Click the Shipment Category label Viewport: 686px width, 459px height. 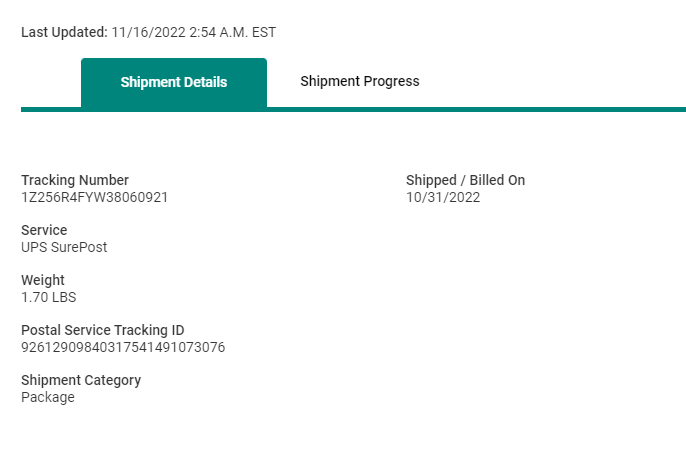(81, 380)
